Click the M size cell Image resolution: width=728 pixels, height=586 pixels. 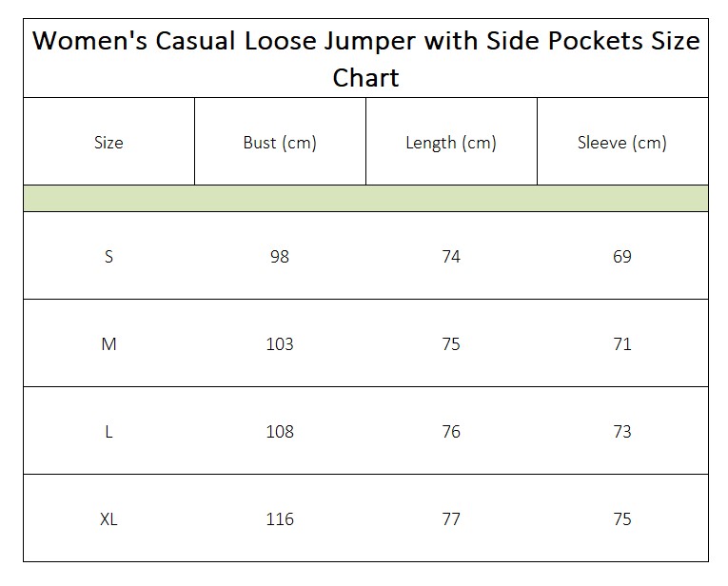coord(108,343)
